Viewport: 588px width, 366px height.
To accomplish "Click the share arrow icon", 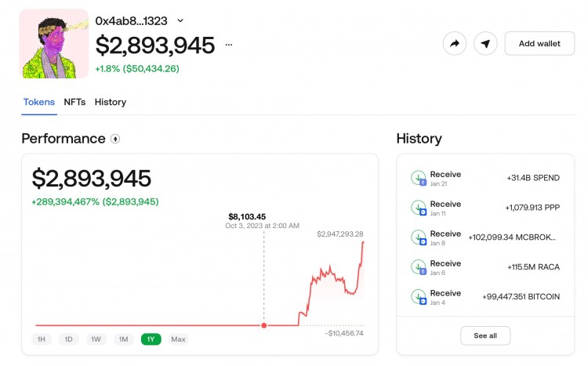I will point(455,44).
